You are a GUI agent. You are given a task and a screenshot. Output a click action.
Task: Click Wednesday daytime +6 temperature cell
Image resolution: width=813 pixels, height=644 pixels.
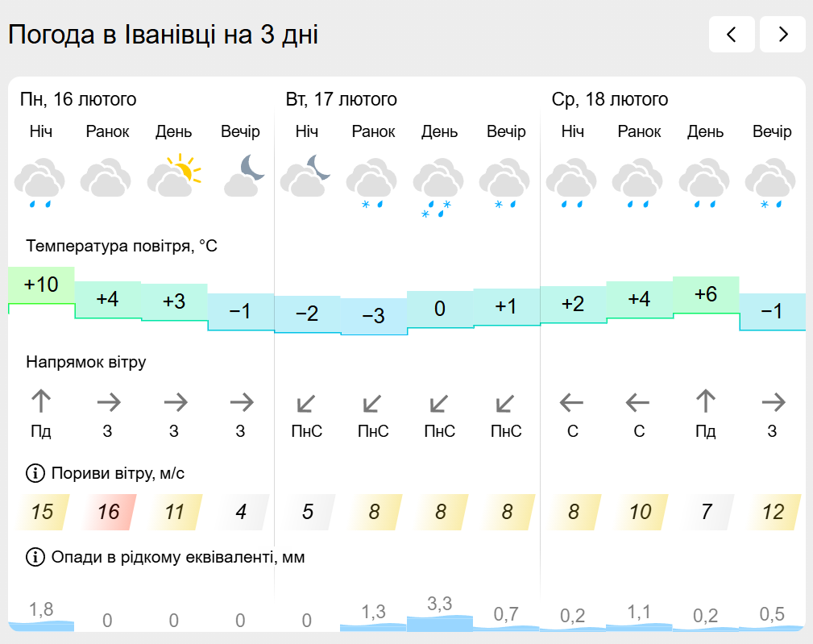click(x=705, y=295)
